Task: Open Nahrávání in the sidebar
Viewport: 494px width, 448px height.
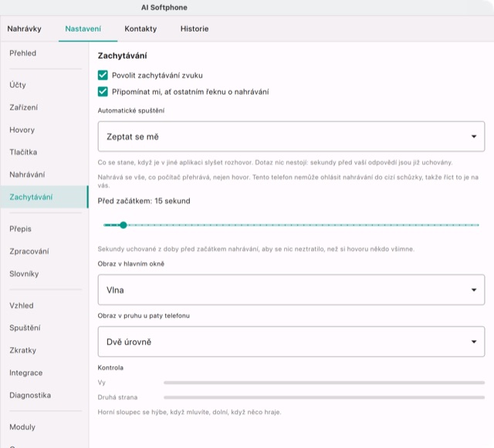Action: click(x=44, y=174)
